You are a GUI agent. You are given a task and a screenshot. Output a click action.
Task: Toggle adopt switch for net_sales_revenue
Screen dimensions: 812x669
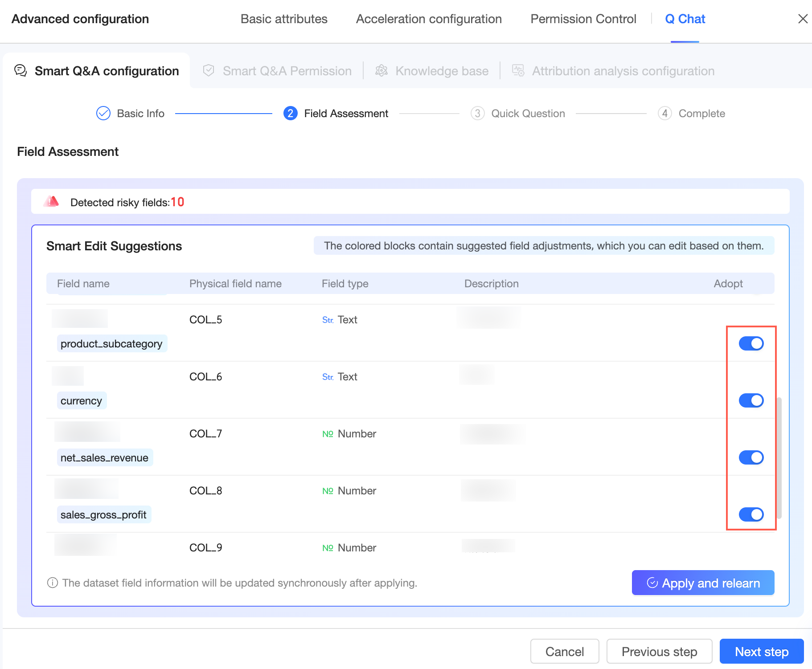(x=751, y=457)
